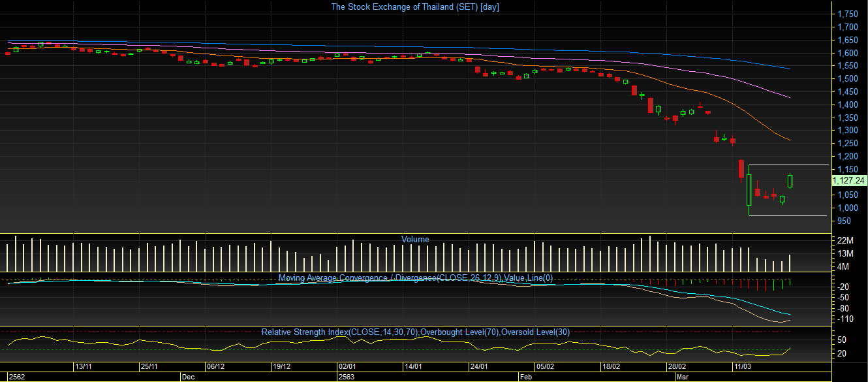
Task: Click the 22M volume axis label
Action: click(x=844, y=241)
